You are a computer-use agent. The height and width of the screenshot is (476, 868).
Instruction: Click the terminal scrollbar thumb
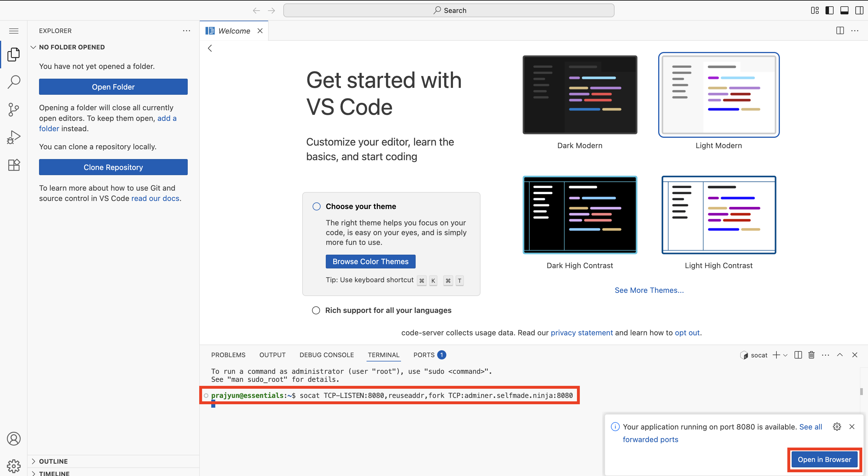pos(861,391)
